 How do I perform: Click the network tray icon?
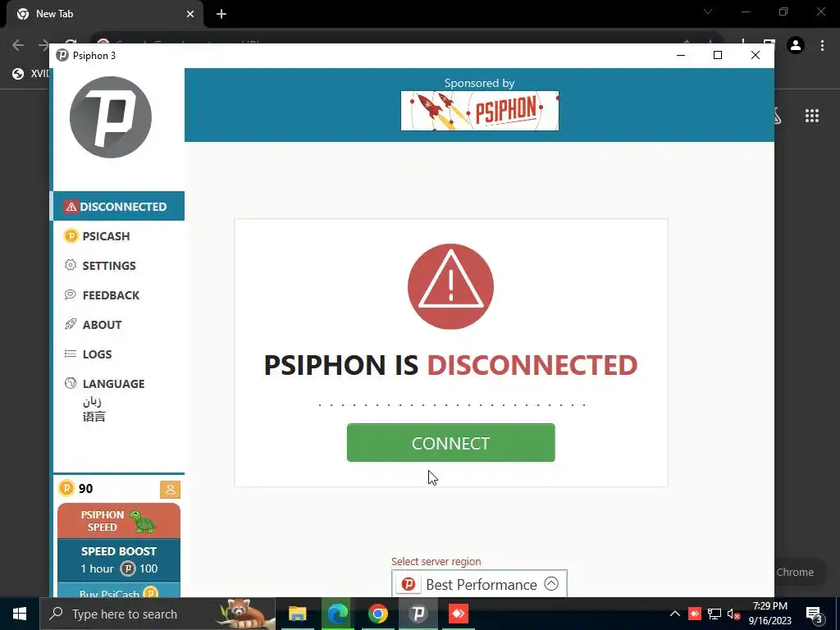pyautogui.click(x=714, y=614)
